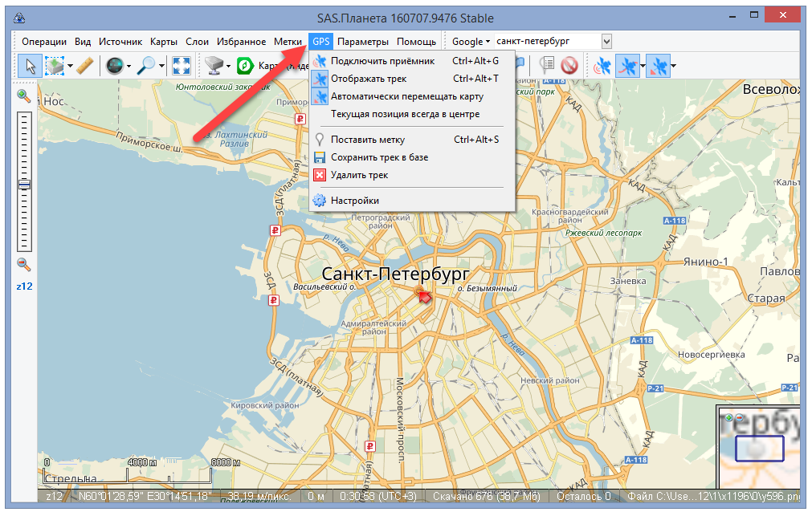
Task: Open GPS Settings (Настройки) menu entry
Action: pos(354,201)
